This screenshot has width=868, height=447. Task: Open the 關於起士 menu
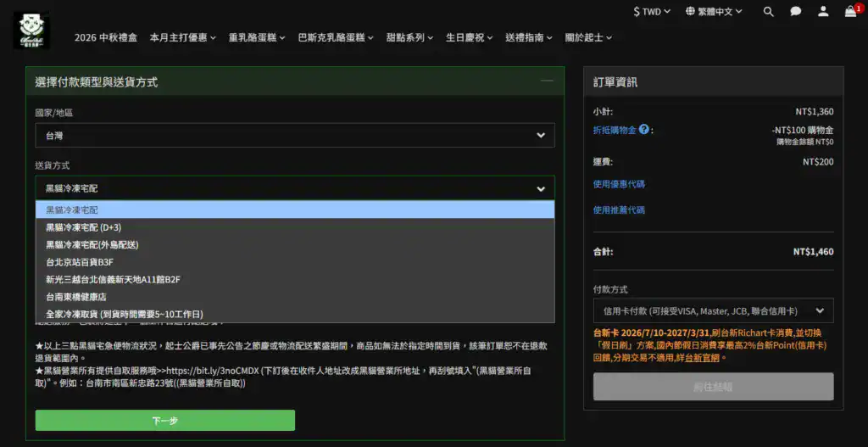click(588, 37)
